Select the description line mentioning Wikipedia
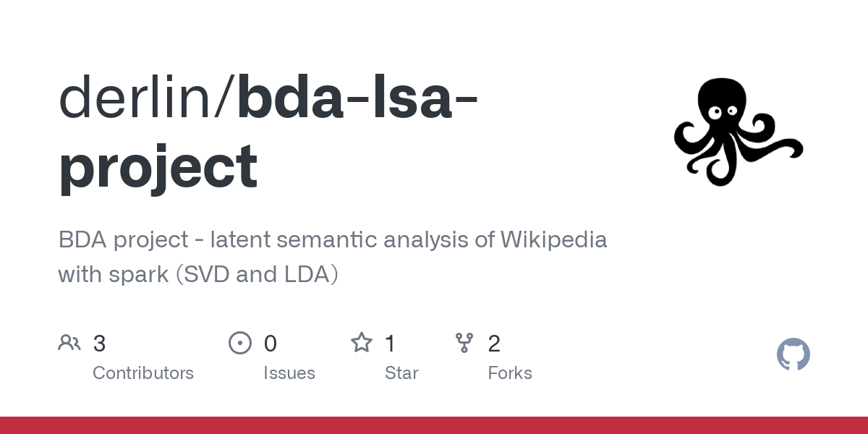The image size is (868, 434). pyautogui.click(x=333, y=239)
